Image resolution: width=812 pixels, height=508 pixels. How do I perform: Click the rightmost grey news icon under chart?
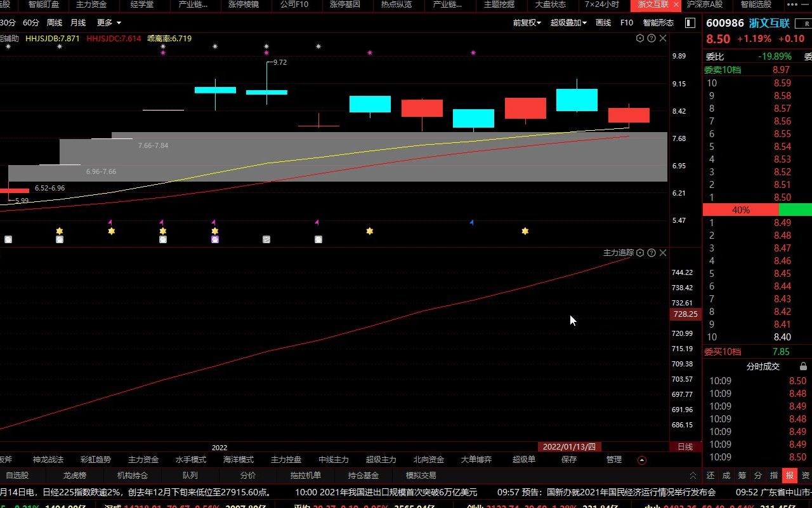318,239
